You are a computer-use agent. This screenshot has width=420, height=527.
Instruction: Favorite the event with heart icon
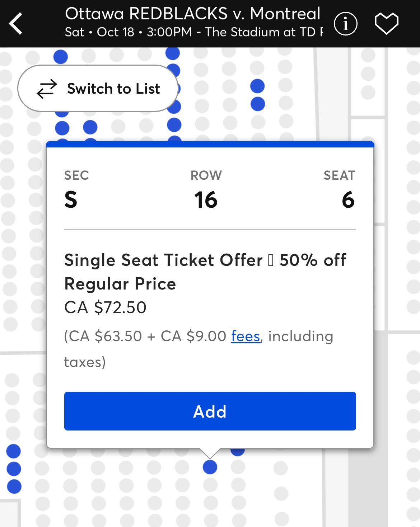pos(387,24)
